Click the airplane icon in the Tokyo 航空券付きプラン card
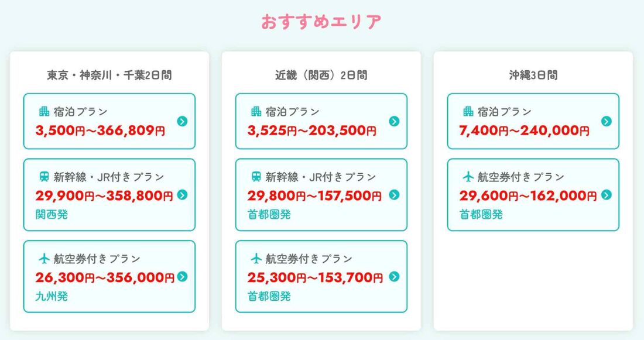Screen dimensions: 644x340 pos(44,259)
